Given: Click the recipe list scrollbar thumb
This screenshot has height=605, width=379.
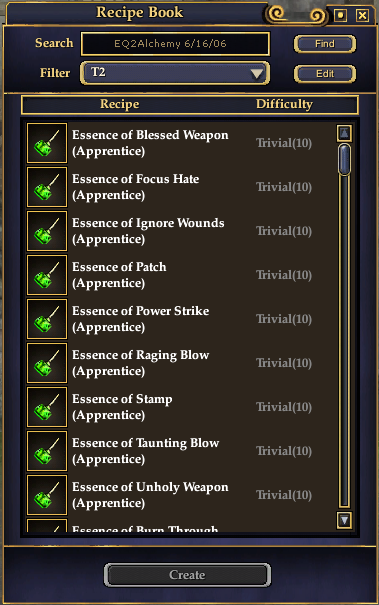Looking at the screenshot, I should tap(344, 159).
